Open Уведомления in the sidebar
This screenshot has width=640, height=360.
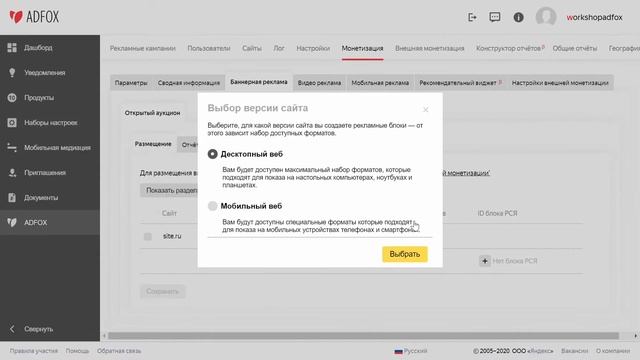pyautogui.click(x=50, y=73)
